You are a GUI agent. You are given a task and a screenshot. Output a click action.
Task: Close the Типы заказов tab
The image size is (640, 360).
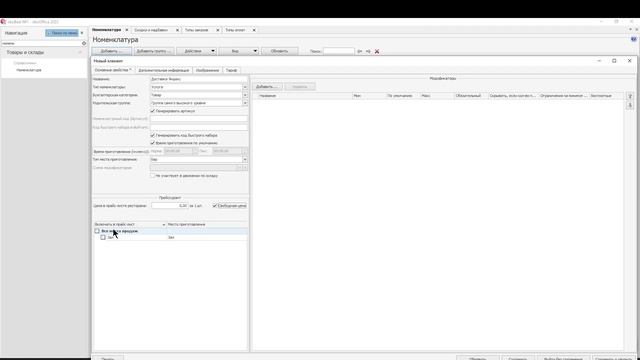[x=218, y=30]
